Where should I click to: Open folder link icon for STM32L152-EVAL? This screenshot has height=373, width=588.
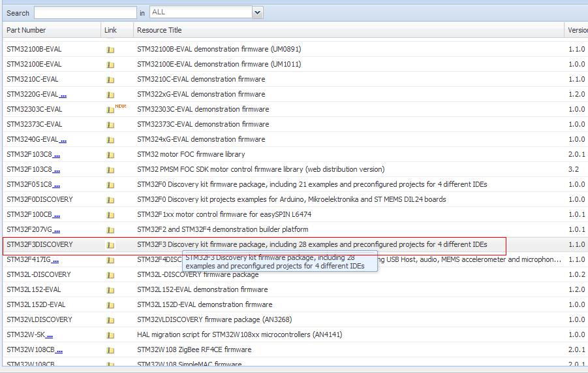tap(110, 289)
